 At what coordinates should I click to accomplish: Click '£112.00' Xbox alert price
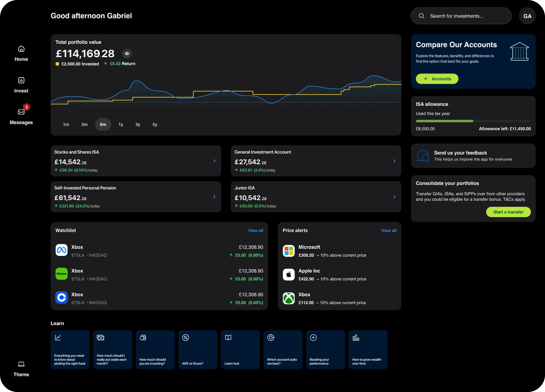306,303
